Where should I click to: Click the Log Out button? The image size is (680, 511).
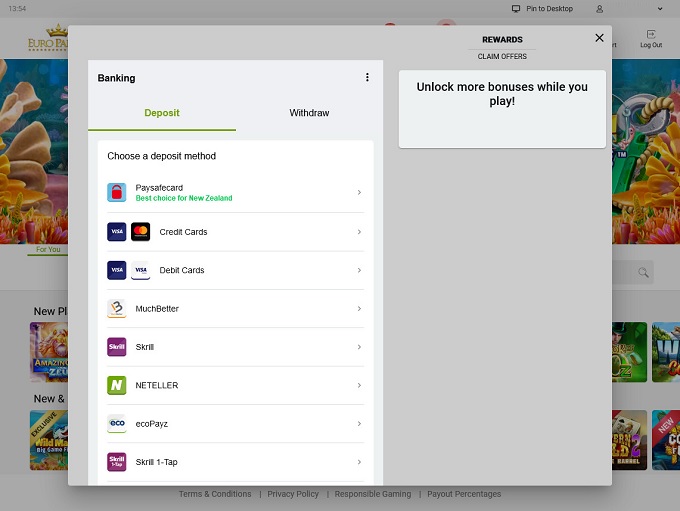pyautogui.click(x=651, y=39)
